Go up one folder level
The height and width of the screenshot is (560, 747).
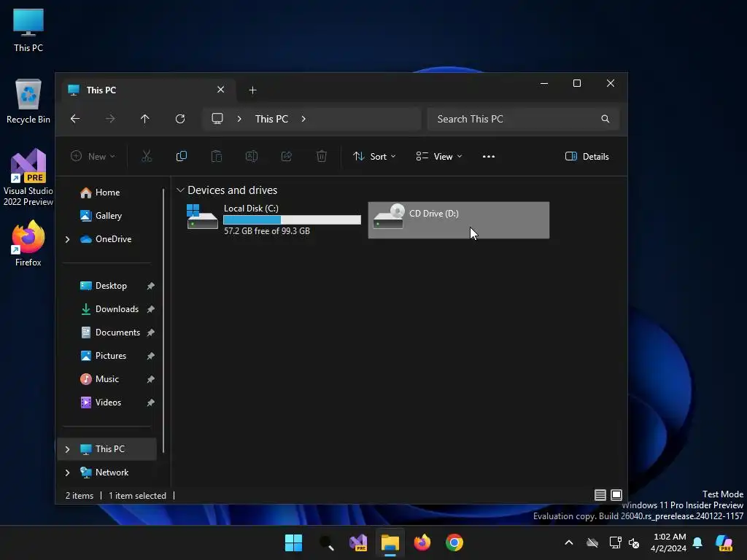pyautogui.click(x=145, y=119)
